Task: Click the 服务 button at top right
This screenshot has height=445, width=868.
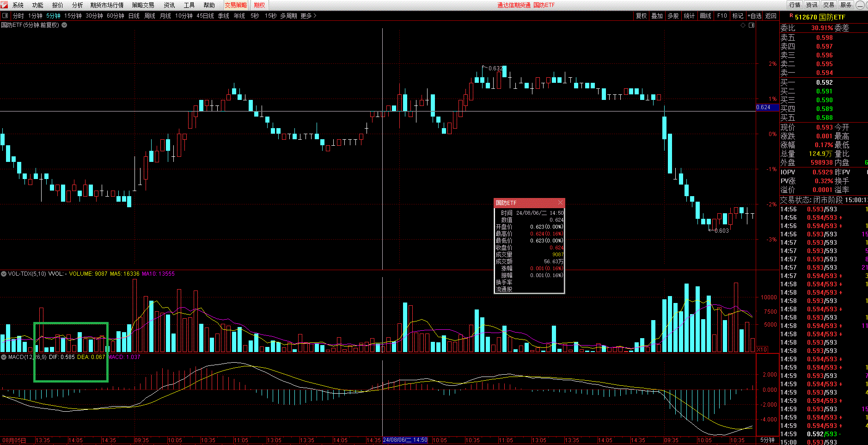Action: click(846, 5)
